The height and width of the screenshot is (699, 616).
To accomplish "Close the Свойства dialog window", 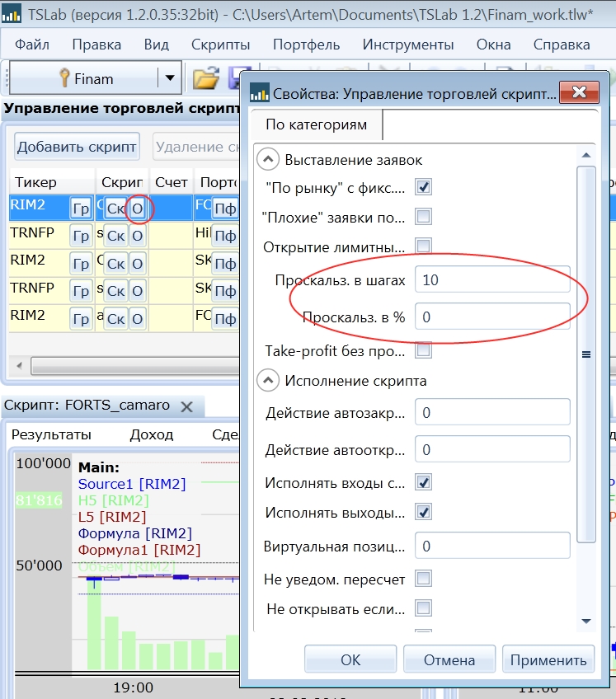I will coord(578,92).
